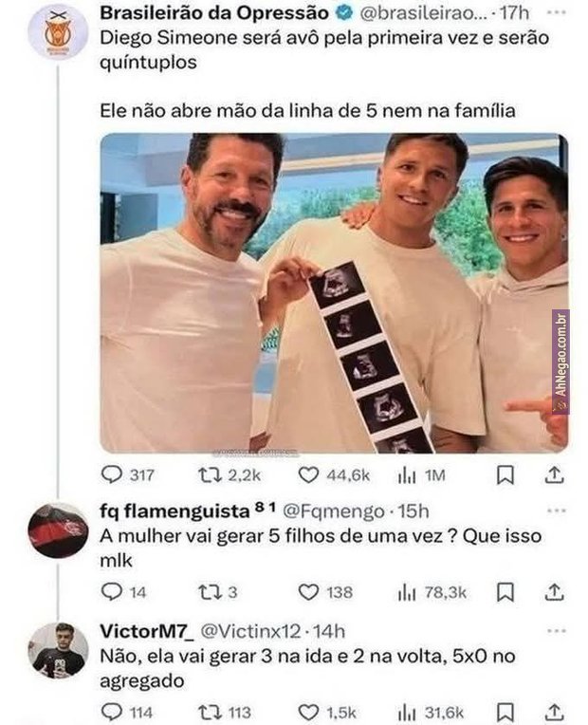This screenshot has height=725, width=588.
Task: View analytics of the main tweet
Action: pos(407,474)
